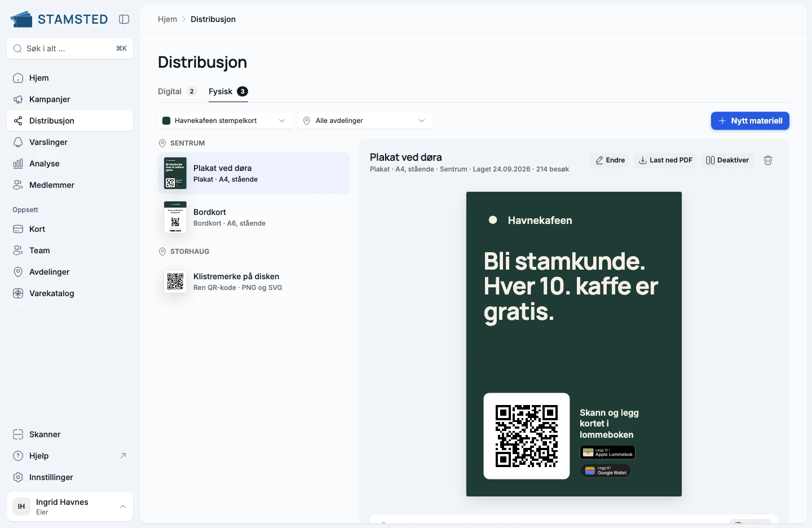
Task: Click the Kort card icon
Action: 18,229
